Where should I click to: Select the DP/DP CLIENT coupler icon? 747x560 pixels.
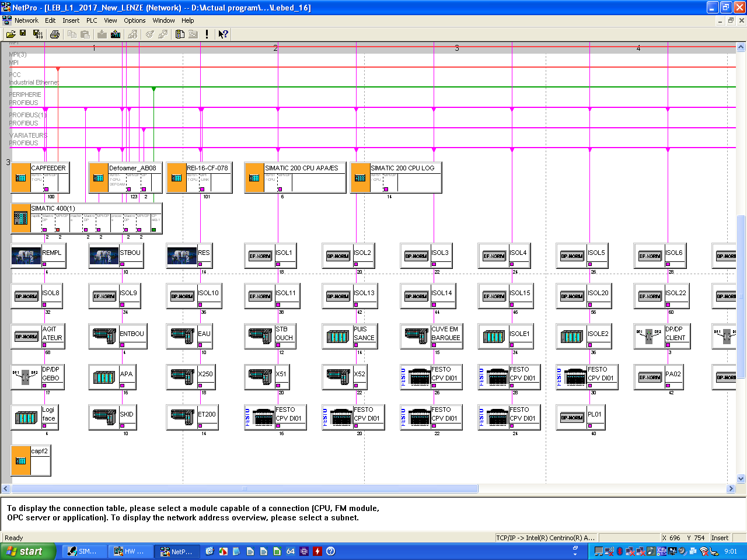point(649,336)
